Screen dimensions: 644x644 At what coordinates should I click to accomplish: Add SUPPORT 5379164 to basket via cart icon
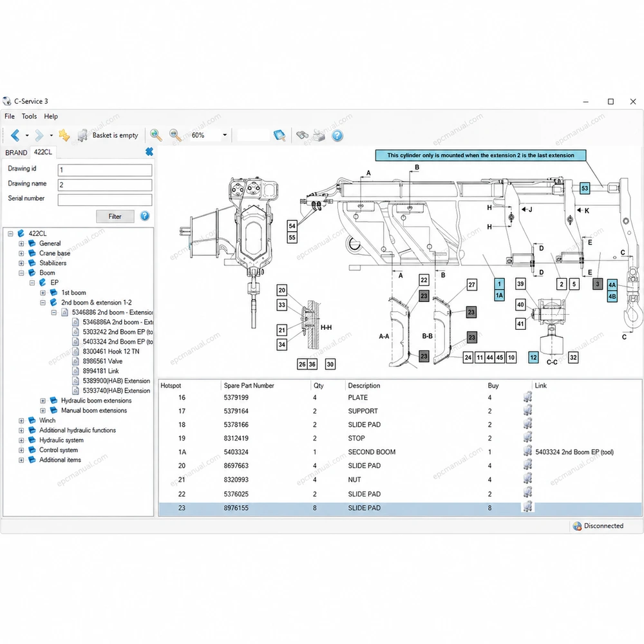[528, 411]
